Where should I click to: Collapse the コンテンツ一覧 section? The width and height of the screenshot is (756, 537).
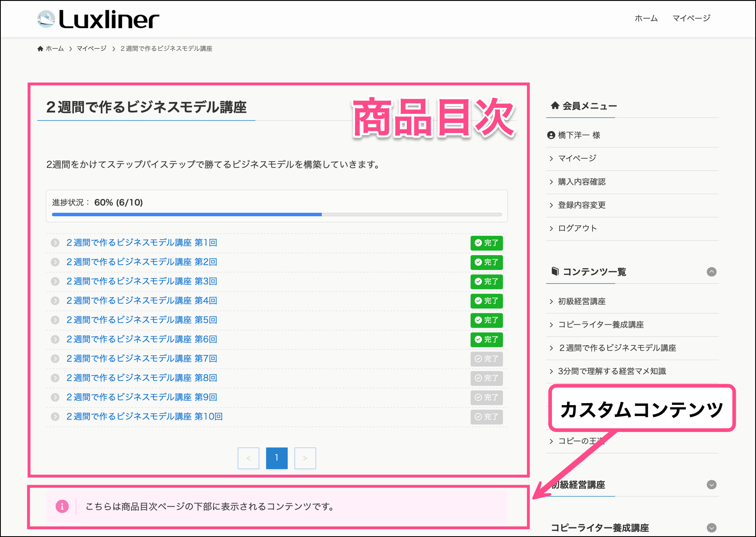(711, 272)
